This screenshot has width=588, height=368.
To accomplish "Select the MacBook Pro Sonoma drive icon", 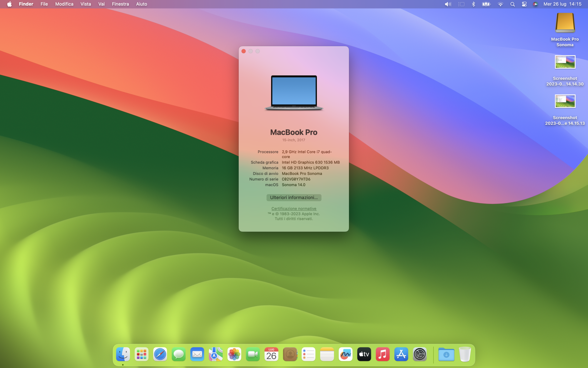I will pos(565,23).
